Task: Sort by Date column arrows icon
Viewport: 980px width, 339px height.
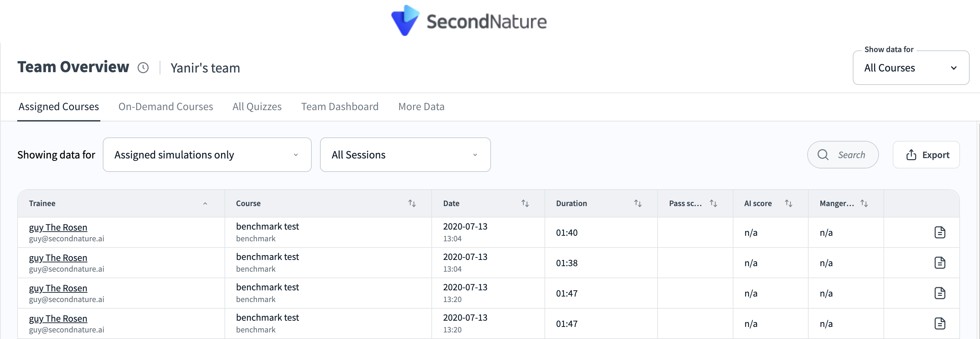Action: click(x=525, y=203)
